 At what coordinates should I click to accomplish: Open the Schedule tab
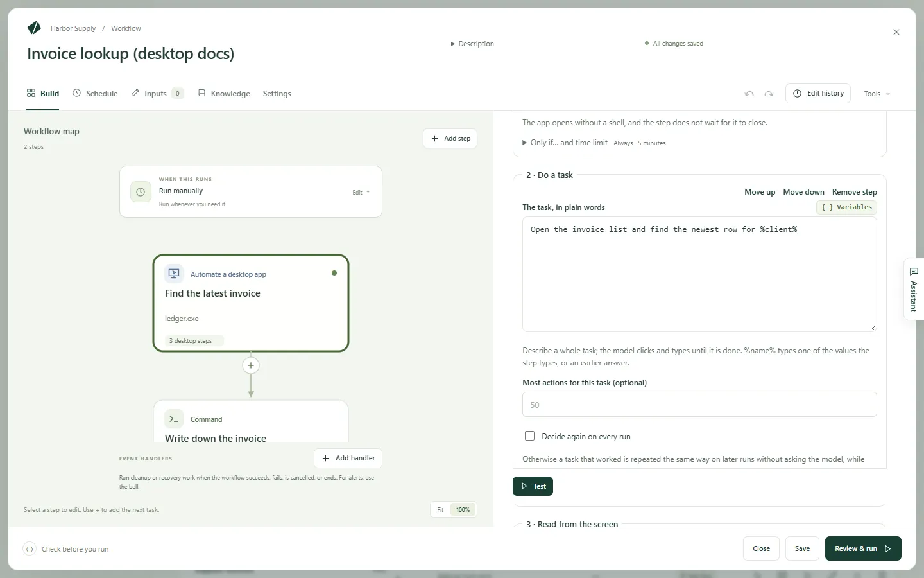95,93
